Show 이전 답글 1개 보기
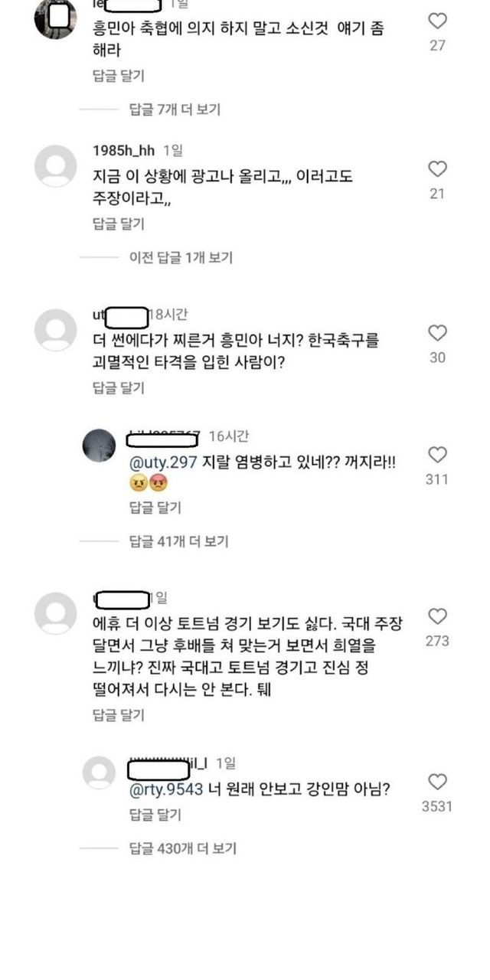This screenshot has width=490, height=980. click(x=181, y=257)
